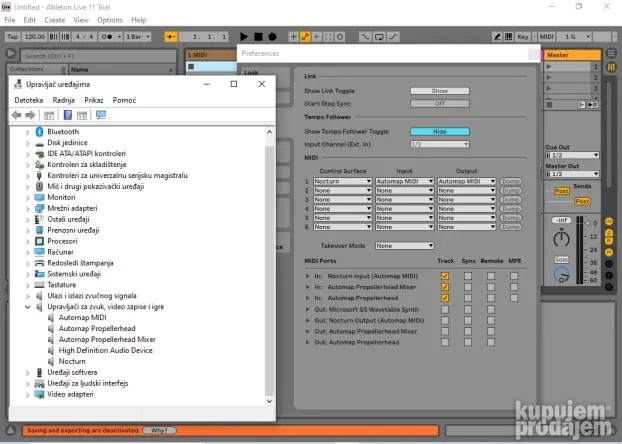Click the tempo field showing 120.00
The image size is (622, 444).
coord(35,37)
